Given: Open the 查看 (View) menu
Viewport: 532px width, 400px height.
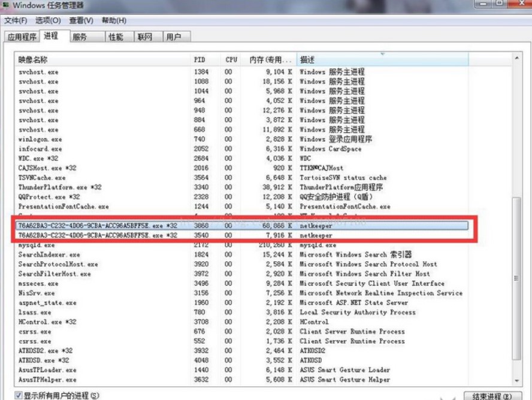Looking at the screenshot, I should [82, 19].
